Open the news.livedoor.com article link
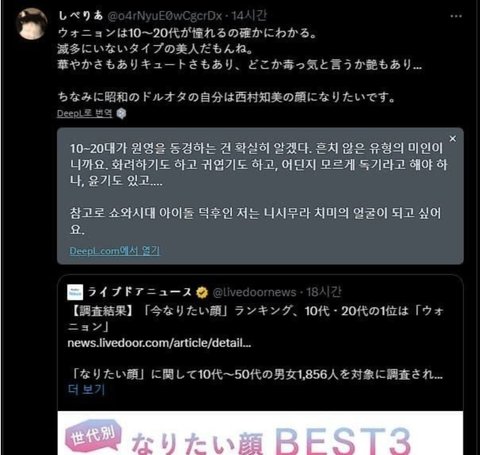The width and height of the screenshot is (480, 455). pyautogui.click(x=159, y=343)
